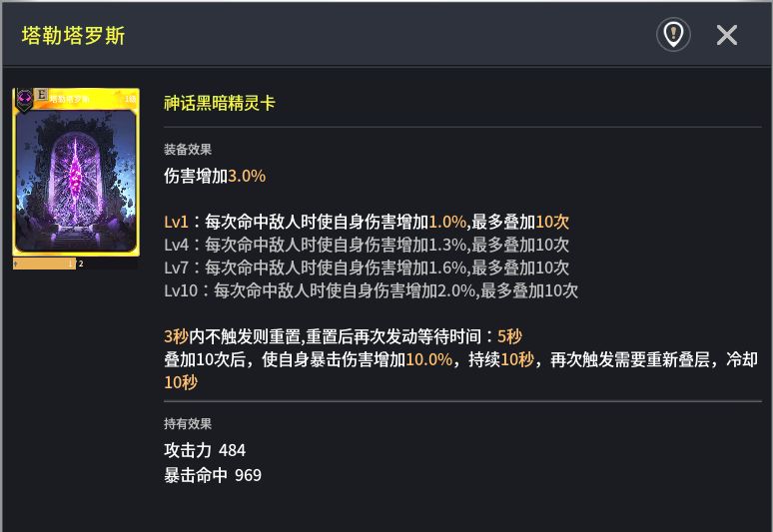Close the 塔勒塔罗斯 card dialog
Screen dimensions: 773x532
pos(726,35)
